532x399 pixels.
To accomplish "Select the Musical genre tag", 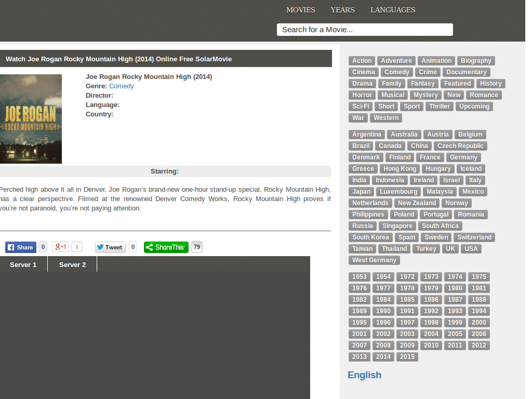I will coord(393,95).
